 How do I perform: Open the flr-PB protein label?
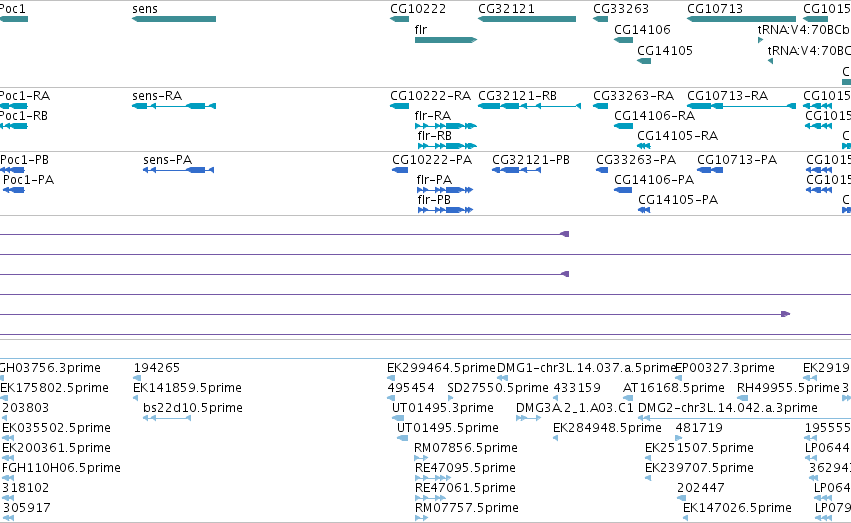pyautogui.click(x=434, y=200)
